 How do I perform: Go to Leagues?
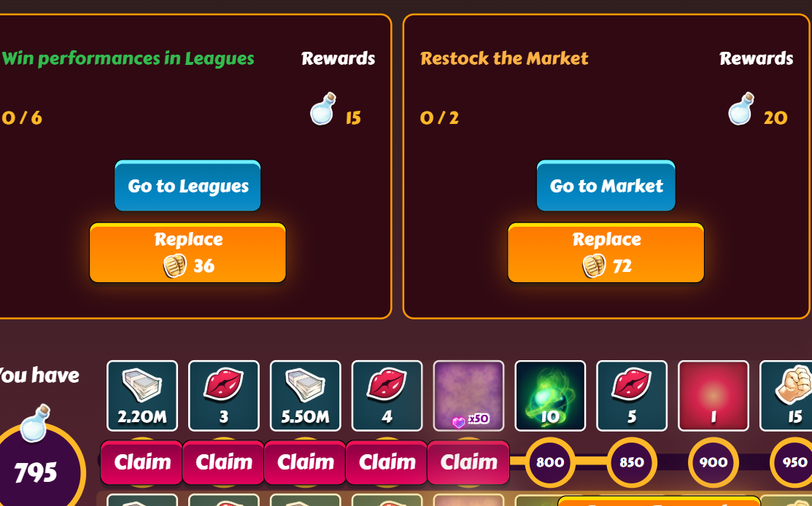click(x=187, y=186)
